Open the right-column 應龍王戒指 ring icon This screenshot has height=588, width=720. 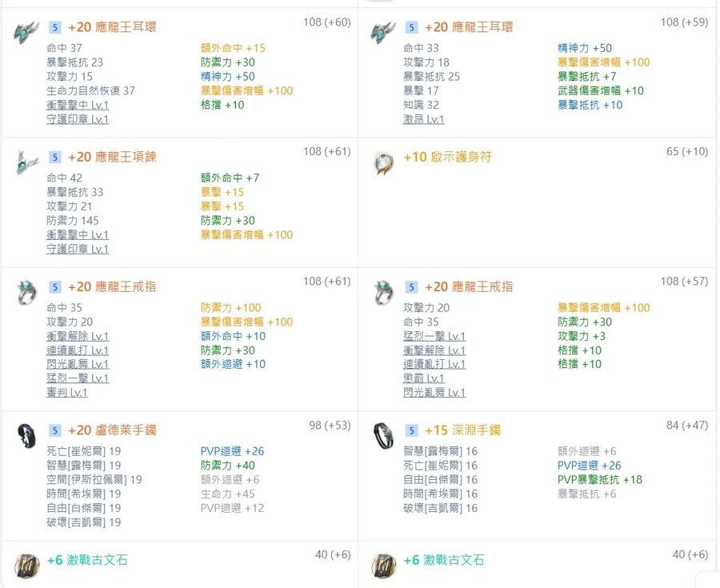pos(384,292)
